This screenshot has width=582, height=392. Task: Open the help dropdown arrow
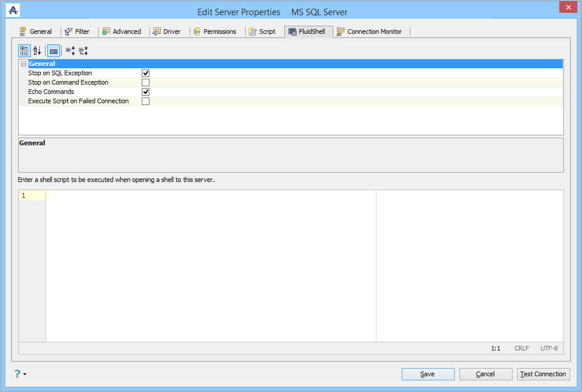click(25, 374)
